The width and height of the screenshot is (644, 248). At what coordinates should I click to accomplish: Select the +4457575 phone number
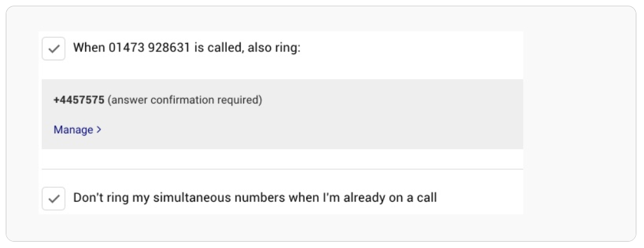coord(79,100)
